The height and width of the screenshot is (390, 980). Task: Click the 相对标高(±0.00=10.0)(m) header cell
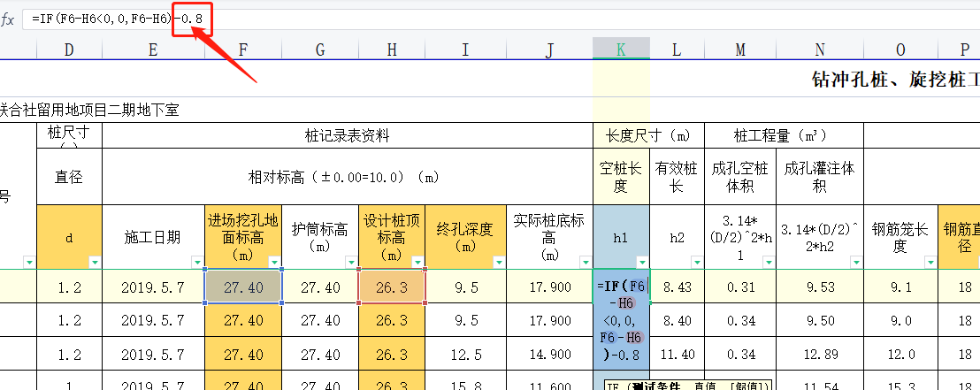(348, 177)
